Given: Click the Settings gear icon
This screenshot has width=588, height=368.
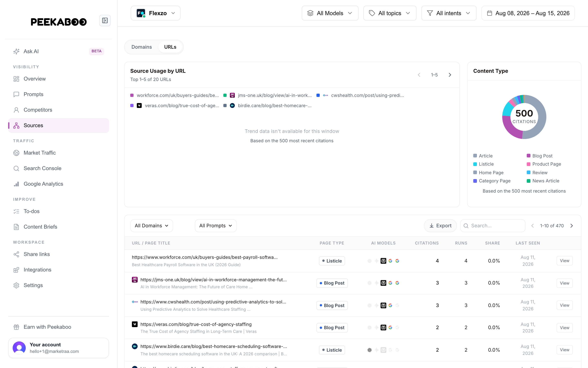Looking at the screenshot, I should click(16, 285).
